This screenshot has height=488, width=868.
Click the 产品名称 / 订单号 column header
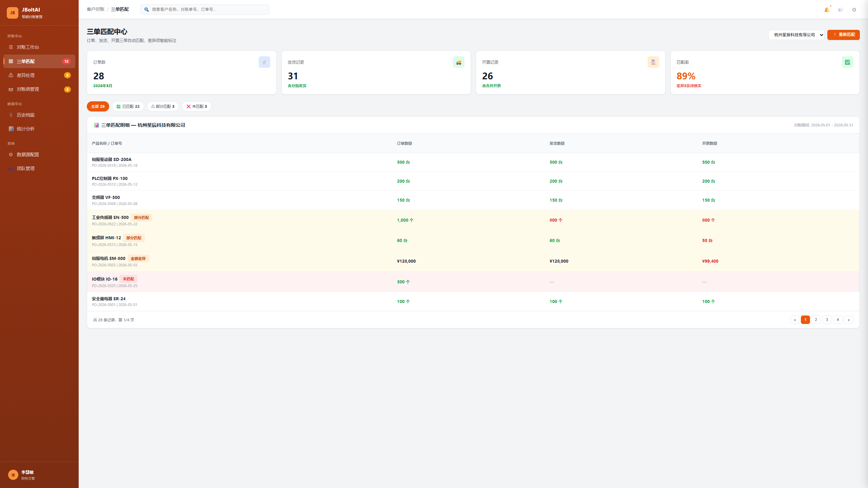107,143
